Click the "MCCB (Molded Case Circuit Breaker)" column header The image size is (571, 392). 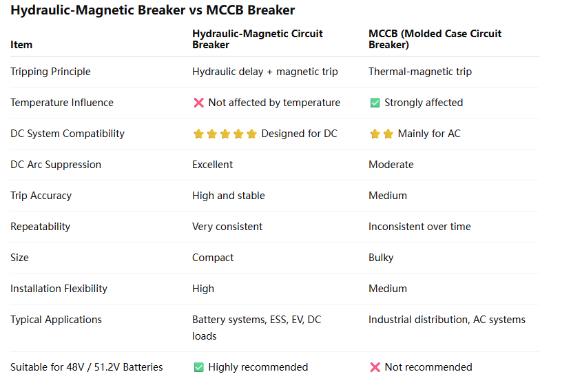(x=435, y=39)
